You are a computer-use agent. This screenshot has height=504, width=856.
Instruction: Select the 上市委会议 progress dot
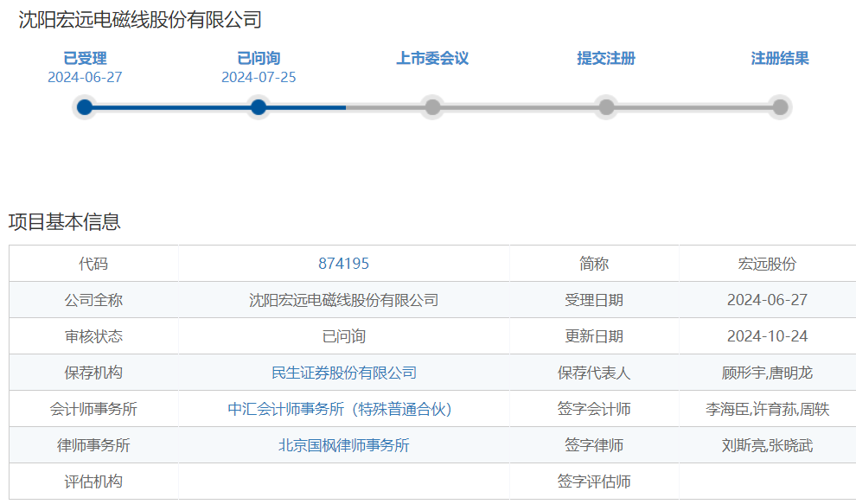(432, 107)
